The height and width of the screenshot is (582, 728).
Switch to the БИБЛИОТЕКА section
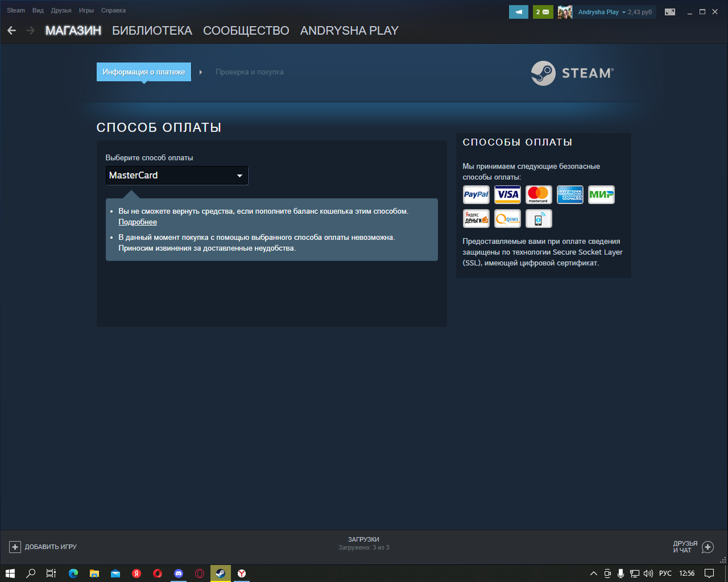click(152, 30)
